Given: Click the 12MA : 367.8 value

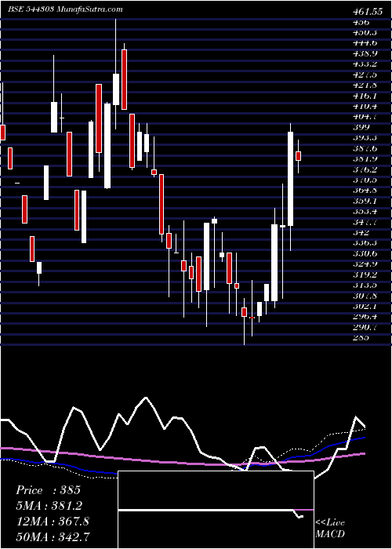Looking at the screenshot, I should coord(53,522).
